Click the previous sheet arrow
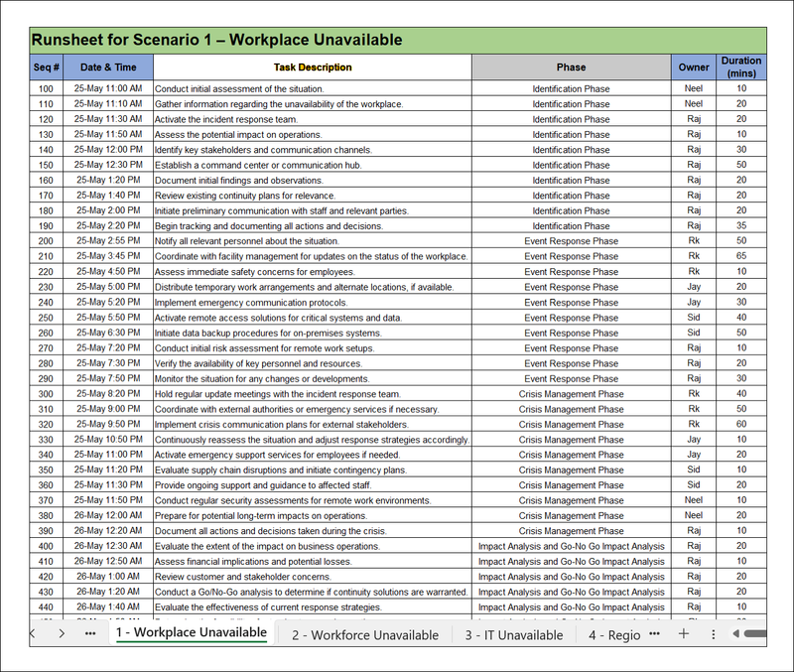Image resolution: width=794 pixels, height=672 pixels. point(33,633)
